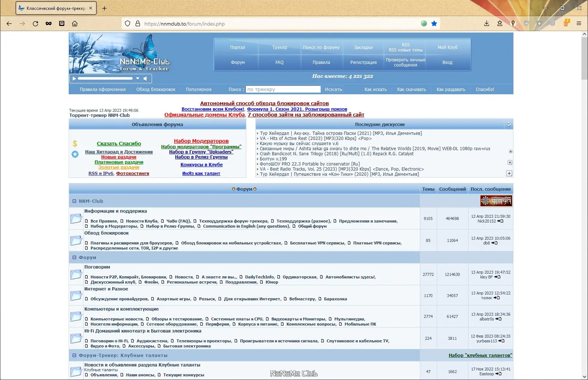This screenshot has height=380, width=588.
Task: Open the Набор Модераторов link
Action: coord(201,141)
